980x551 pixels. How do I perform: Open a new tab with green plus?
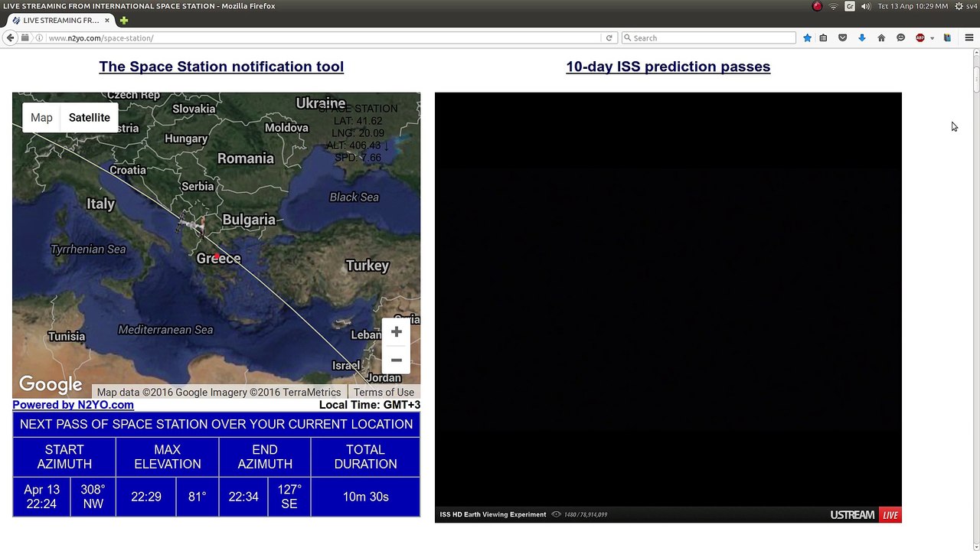(x=124, y=21)
